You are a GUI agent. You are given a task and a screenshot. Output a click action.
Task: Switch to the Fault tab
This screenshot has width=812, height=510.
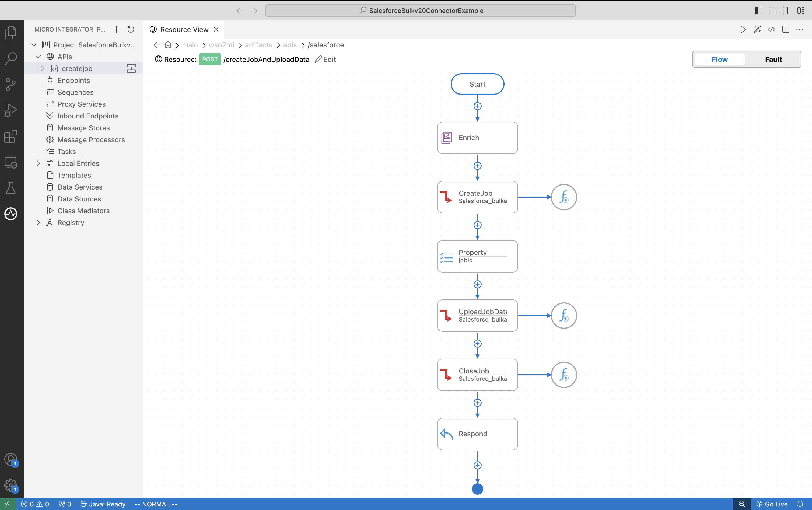click(x=773, y=59)
